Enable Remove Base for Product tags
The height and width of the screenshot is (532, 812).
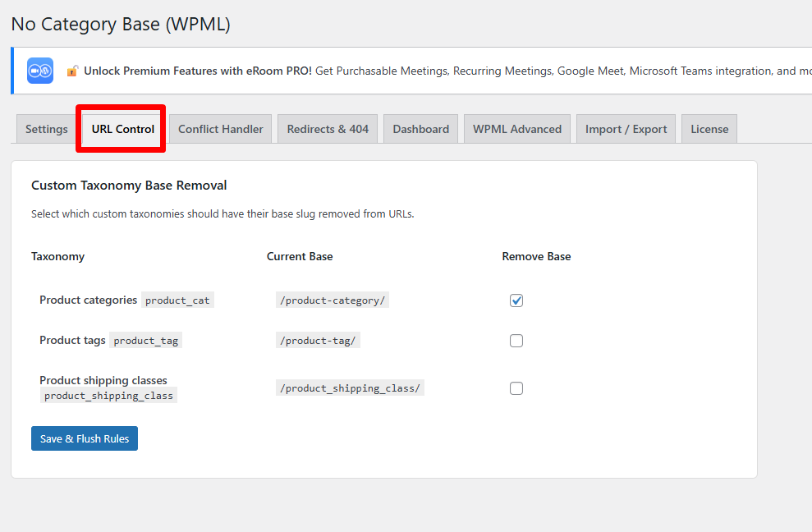[x=516, y=341]
